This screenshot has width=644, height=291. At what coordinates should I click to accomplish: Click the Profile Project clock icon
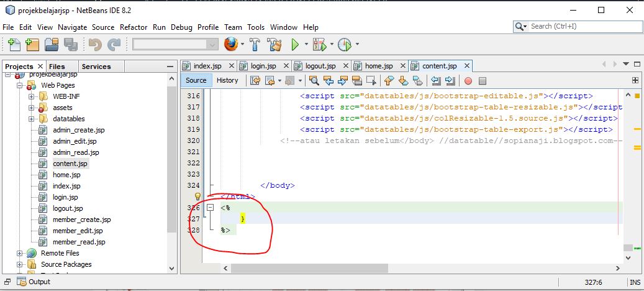coord(345,44)
